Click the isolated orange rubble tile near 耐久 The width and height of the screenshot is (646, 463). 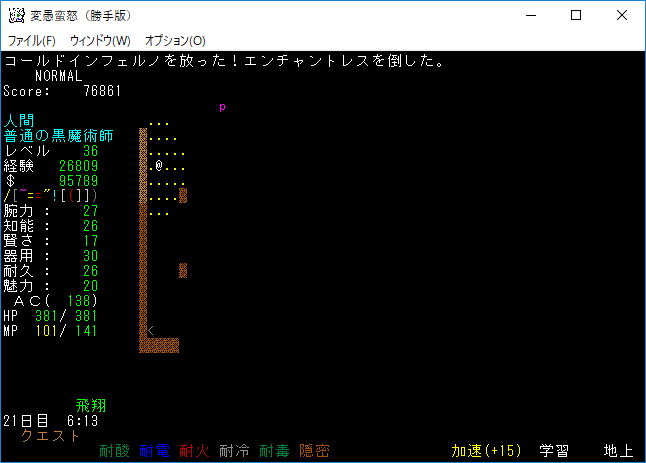(183, 270)
